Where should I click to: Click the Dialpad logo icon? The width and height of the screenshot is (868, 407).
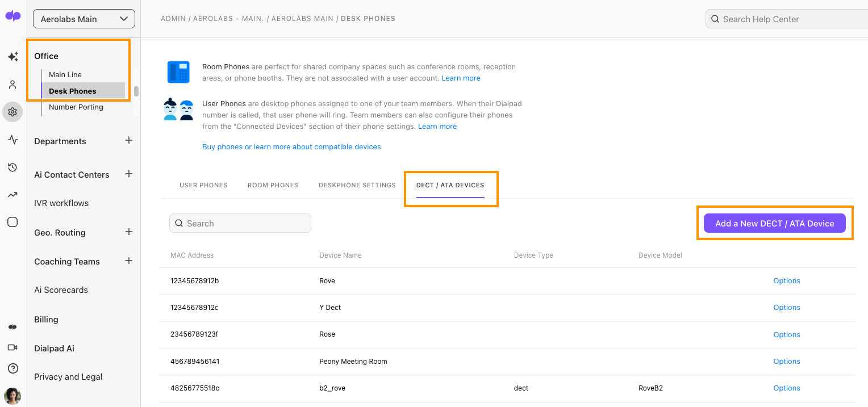click(x=13, y=16)
